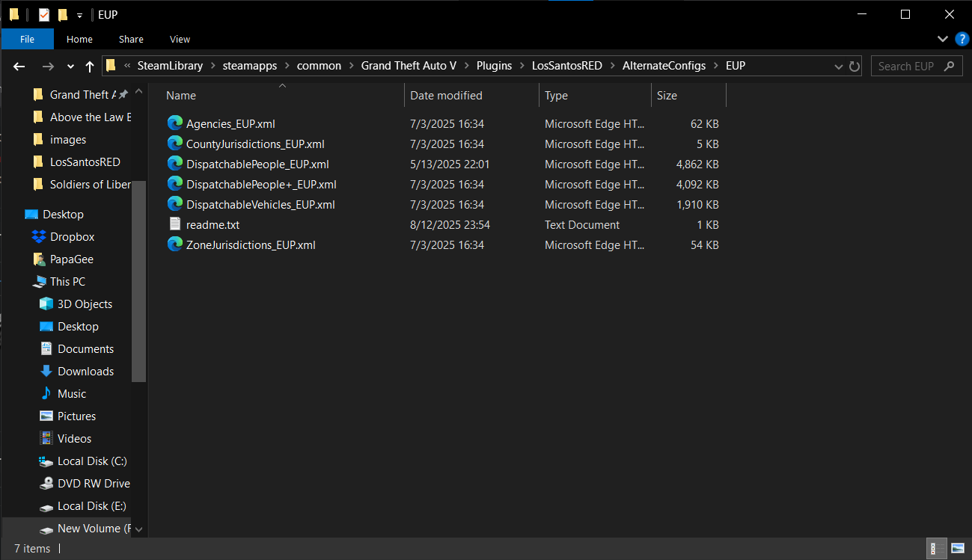Click the Agencies_EUP.xml Edge icon
Screen dimensions: 972x560
click(175, 123)
